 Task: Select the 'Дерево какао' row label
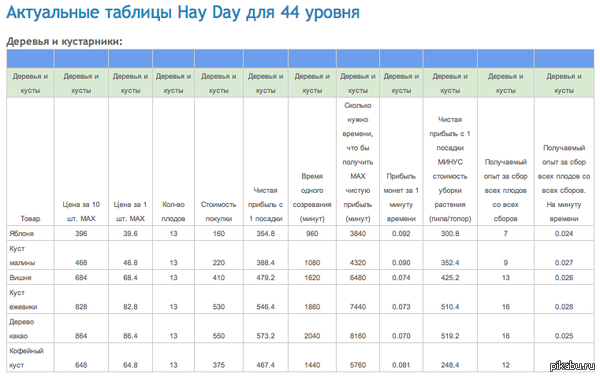pos(22,329)
